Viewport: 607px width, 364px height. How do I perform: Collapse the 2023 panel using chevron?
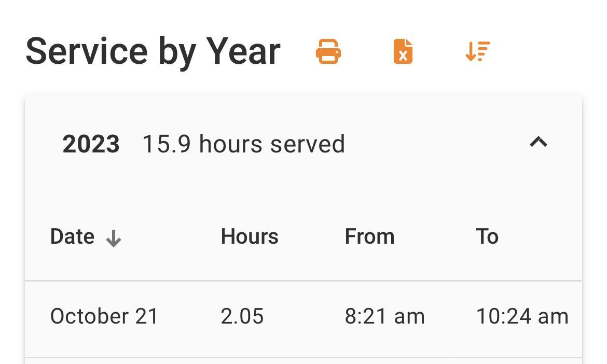coord(539,143)
